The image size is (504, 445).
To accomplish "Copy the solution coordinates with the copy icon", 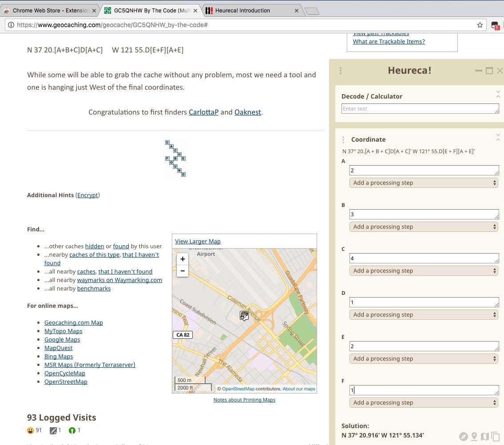I will click(495, 436).
